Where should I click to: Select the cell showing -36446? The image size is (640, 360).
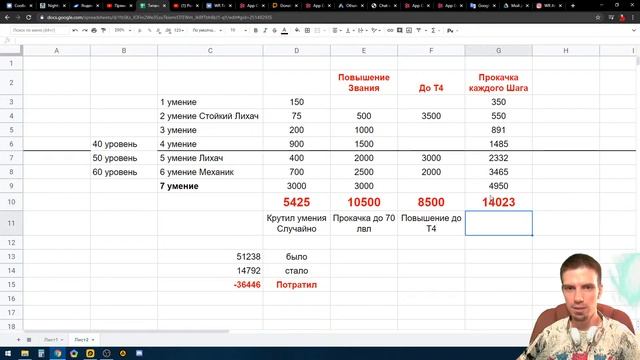pyautogui.click(x=210, y=285)
